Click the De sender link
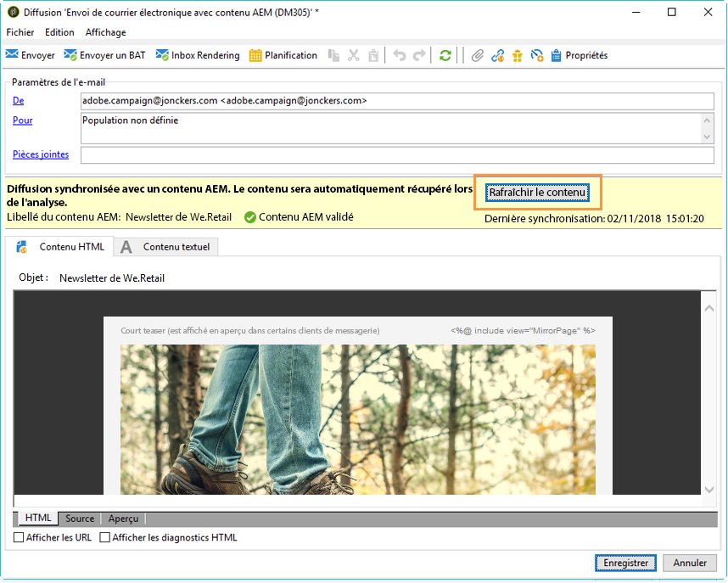The image size is (728, 583). [x=18, y=100]
